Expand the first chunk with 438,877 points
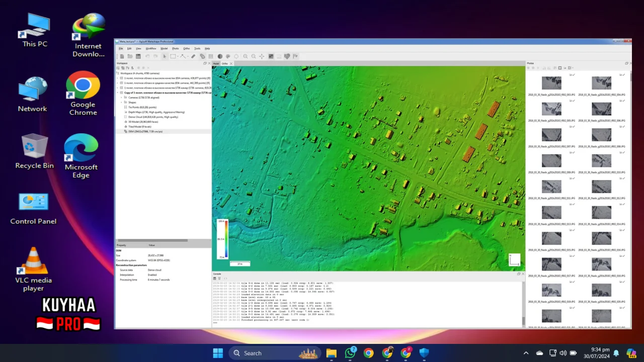 coord(118,78)
